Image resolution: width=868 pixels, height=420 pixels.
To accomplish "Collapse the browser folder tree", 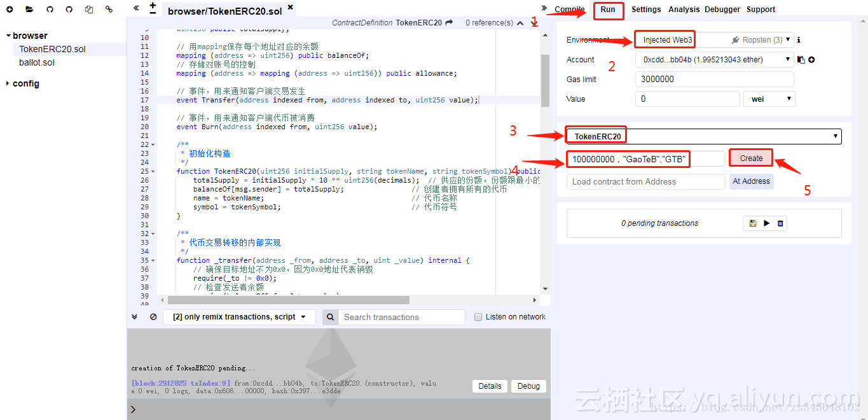I will point(8,36).
